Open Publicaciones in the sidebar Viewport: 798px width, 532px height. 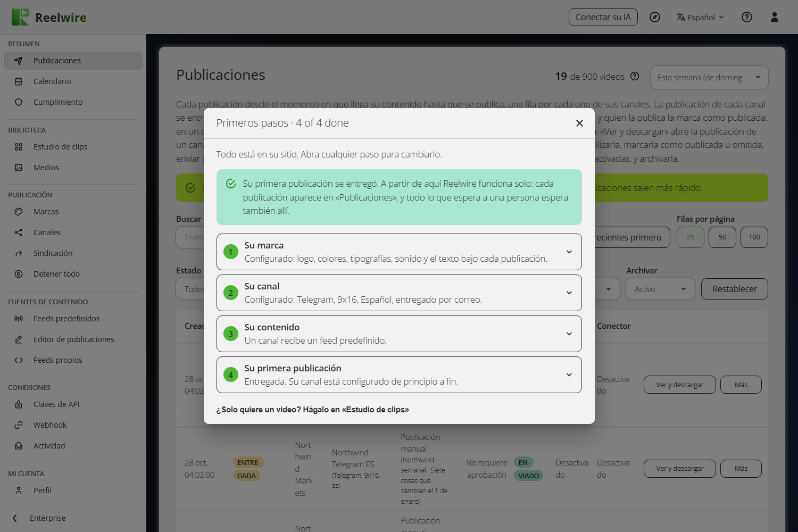[x=73, y=61]
